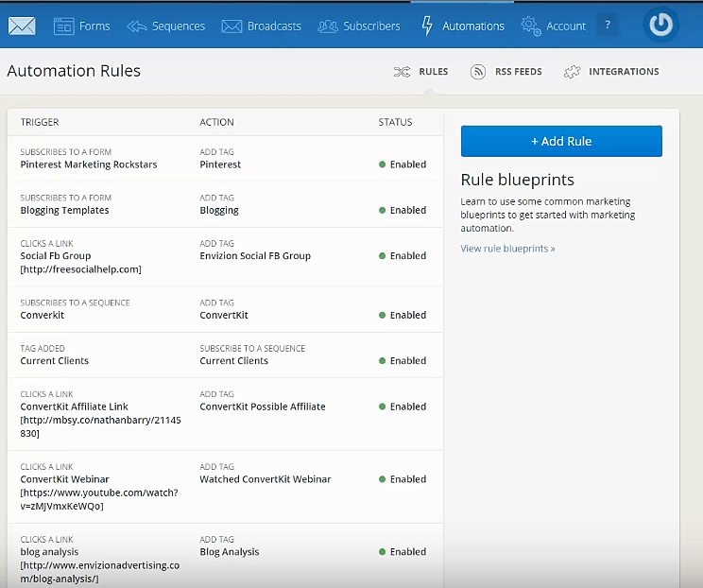Open the ConvertKit Webinar trigger

[x=64, y=479]
